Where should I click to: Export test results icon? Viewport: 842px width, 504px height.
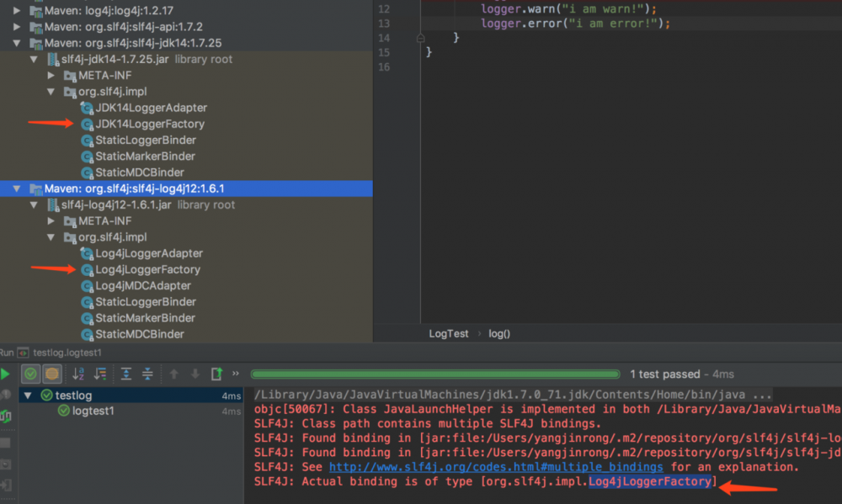(x=216, y=374)
